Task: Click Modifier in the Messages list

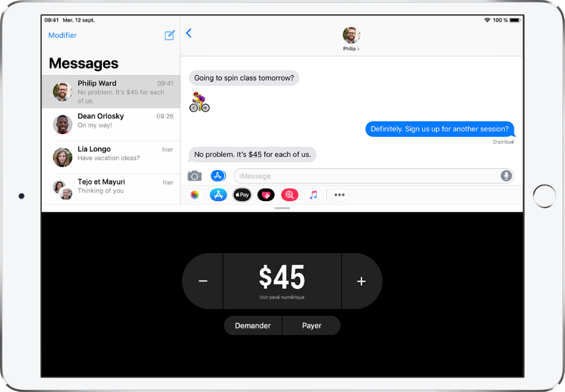Action: point(63,35)
